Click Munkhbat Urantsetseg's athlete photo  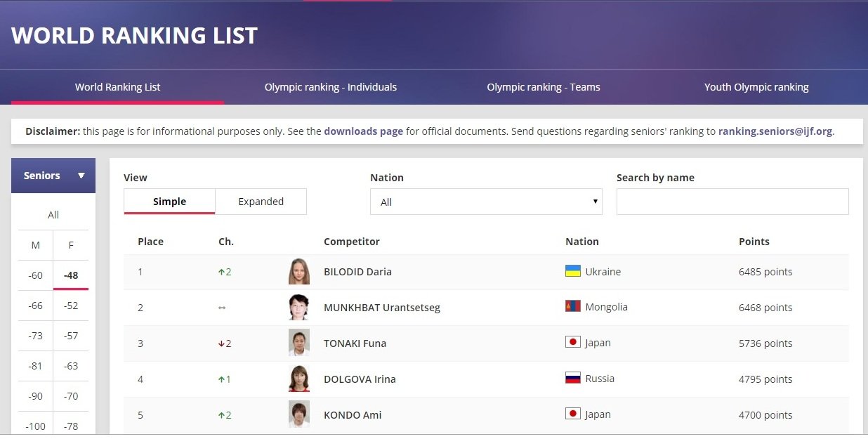point(298,308)
